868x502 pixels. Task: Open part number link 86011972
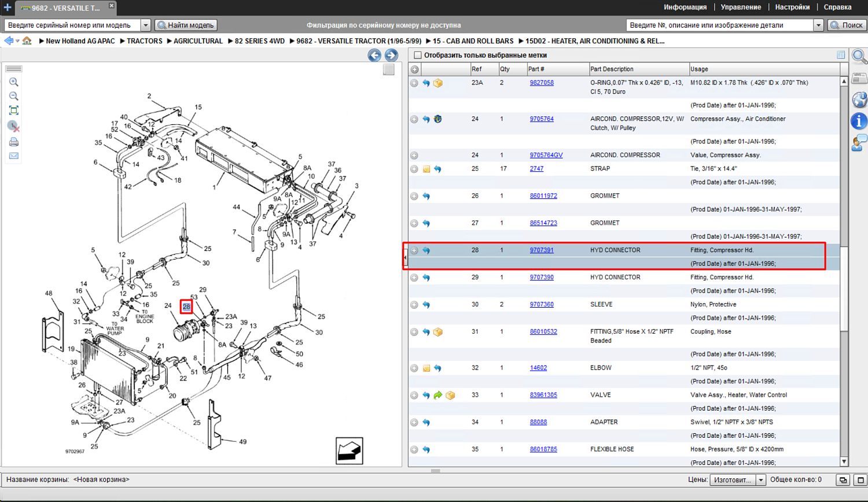[x=543, y=196]
